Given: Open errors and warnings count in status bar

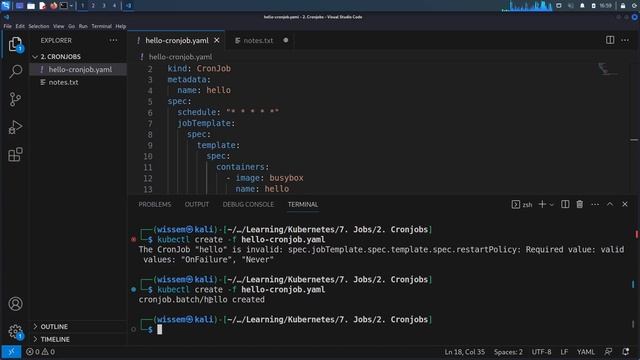Looking at the screenshot, I should pos(40,351).
